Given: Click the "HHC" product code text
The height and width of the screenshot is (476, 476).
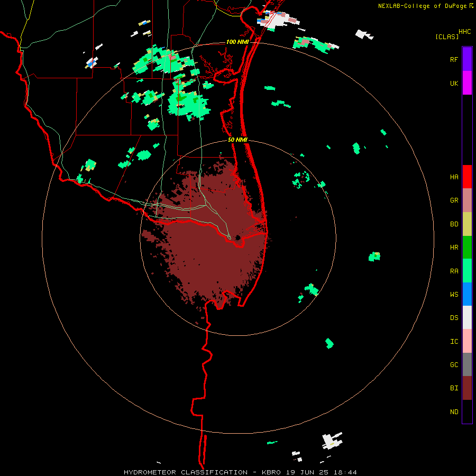Looking at the screenshot, I should 464,32.
